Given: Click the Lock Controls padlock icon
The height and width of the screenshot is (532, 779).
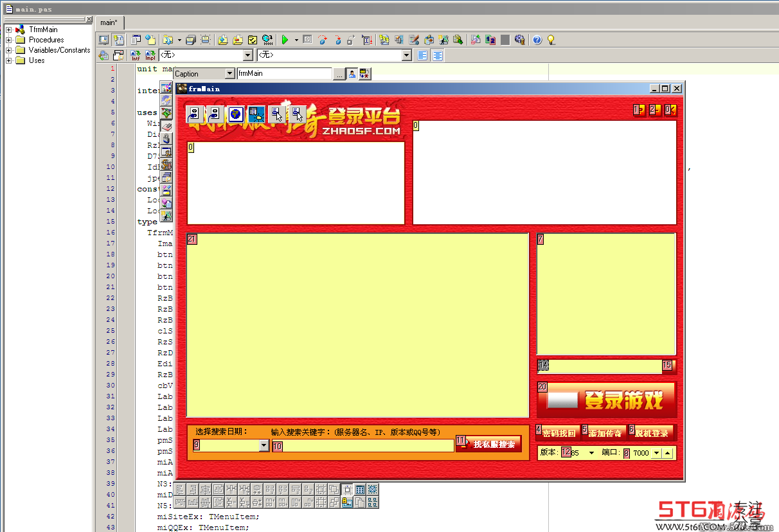Looking at the screenshot, I should click(x=347, y=502).
